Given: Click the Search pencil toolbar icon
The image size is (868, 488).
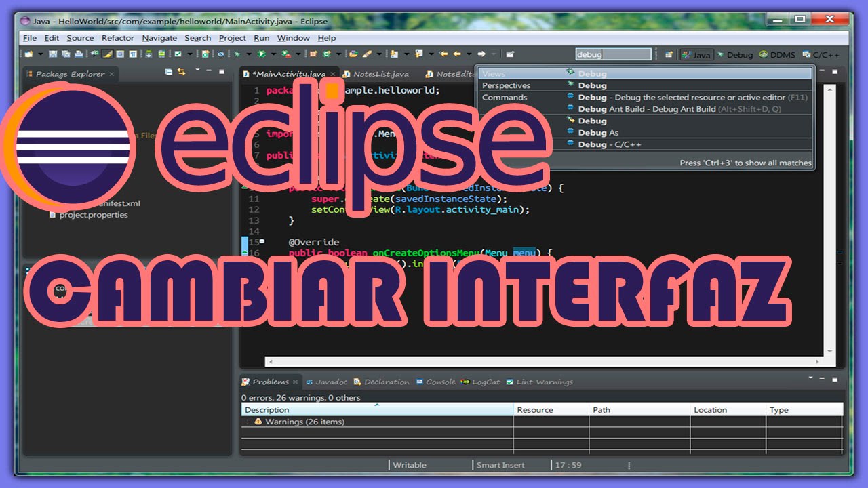Looking at the screenshot, I should pyautogui.click(x=366, y=54).
